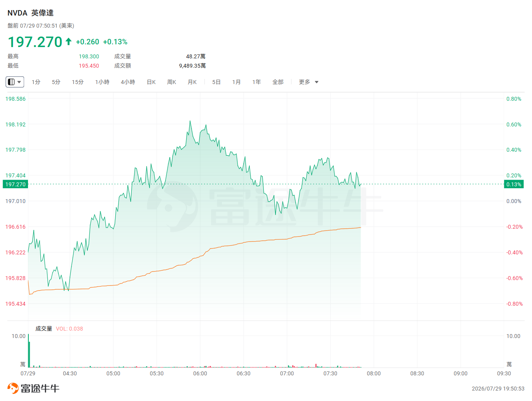Click the 盤前 pre-market timestamp line

(x=41, y=26)
